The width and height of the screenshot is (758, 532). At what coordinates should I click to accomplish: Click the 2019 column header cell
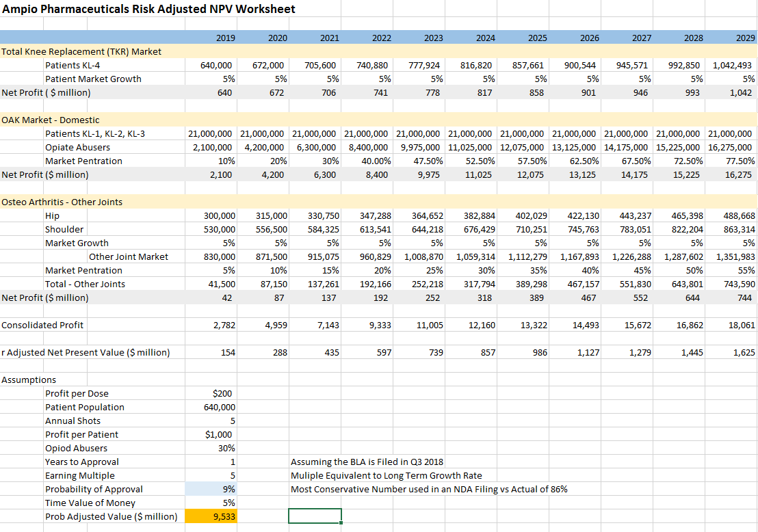click(x=225, y=38)
